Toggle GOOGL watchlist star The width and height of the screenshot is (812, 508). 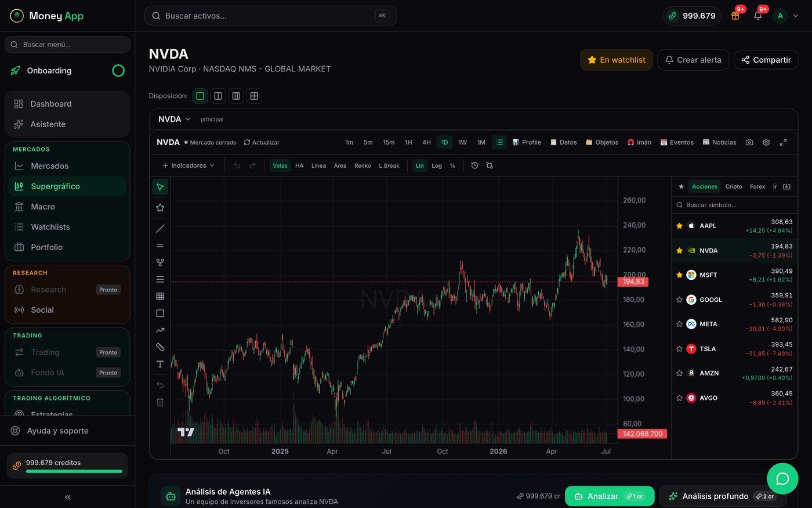click(x=679, y=300)
